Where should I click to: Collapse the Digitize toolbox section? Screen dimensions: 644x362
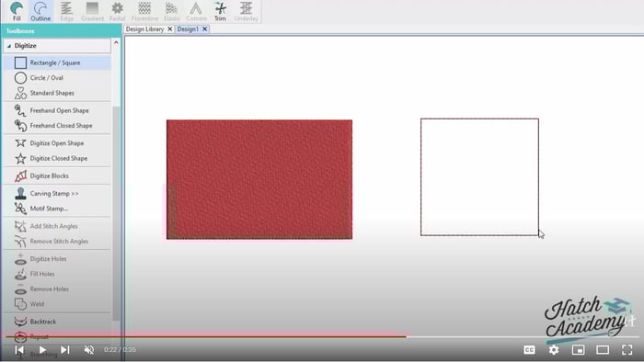click(x=9, y=46)
